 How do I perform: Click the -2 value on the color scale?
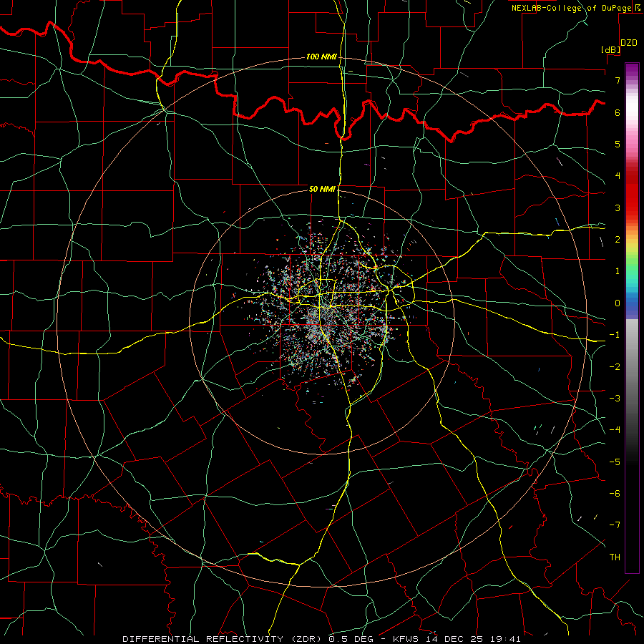pyautogui.click(x=615, y=367)
